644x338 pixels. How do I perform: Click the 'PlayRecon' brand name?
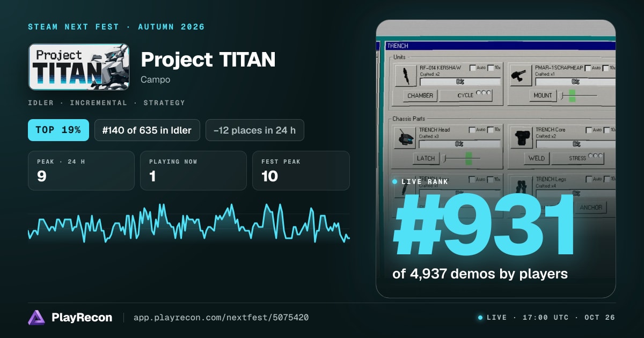coord(82,318)
